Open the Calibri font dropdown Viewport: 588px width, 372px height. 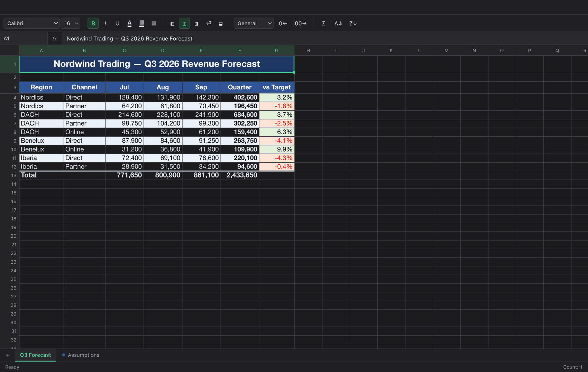tap(31, 23)
